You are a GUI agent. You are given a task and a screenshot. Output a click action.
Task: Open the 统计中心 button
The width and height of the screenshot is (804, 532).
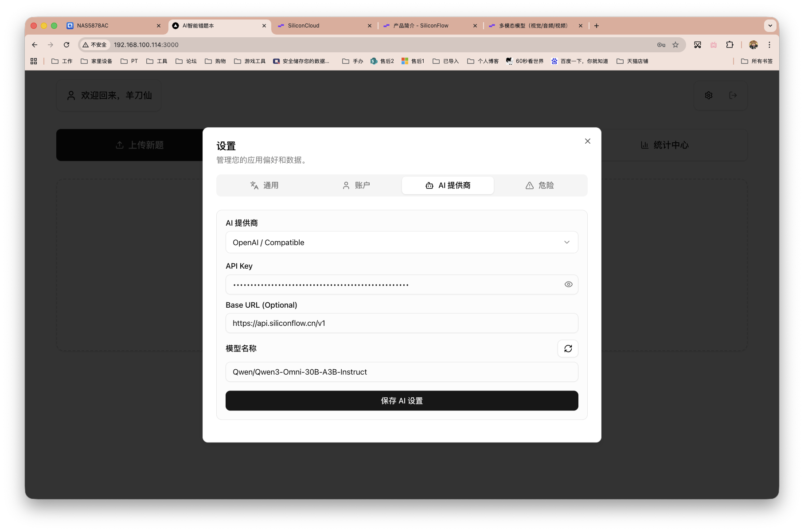tap(664, 145)
